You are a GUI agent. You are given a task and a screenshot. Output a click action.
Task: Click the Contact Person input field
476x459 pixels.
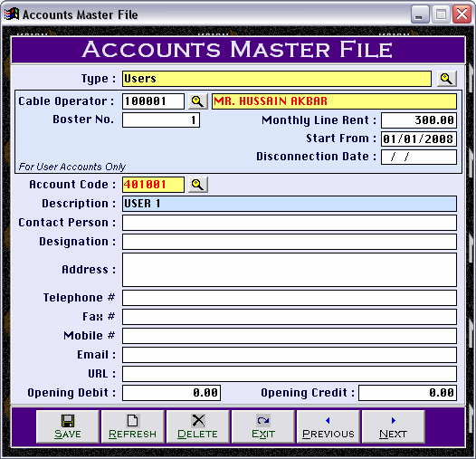point(290,223)
